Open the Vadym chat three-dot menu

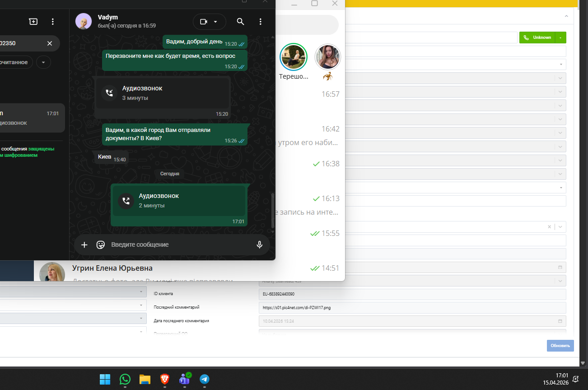(x=260, y=22)
